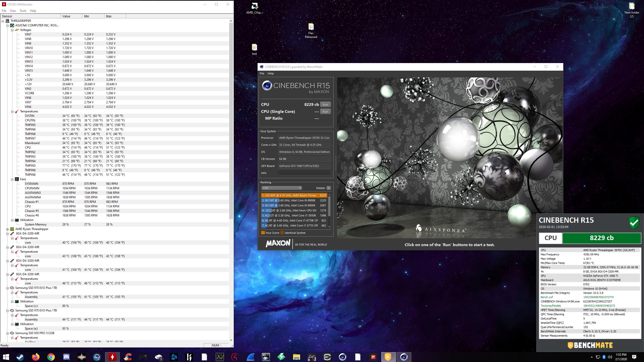Click the Cinebench Info input field
The image size is (644, 362).
click(304, 173)
